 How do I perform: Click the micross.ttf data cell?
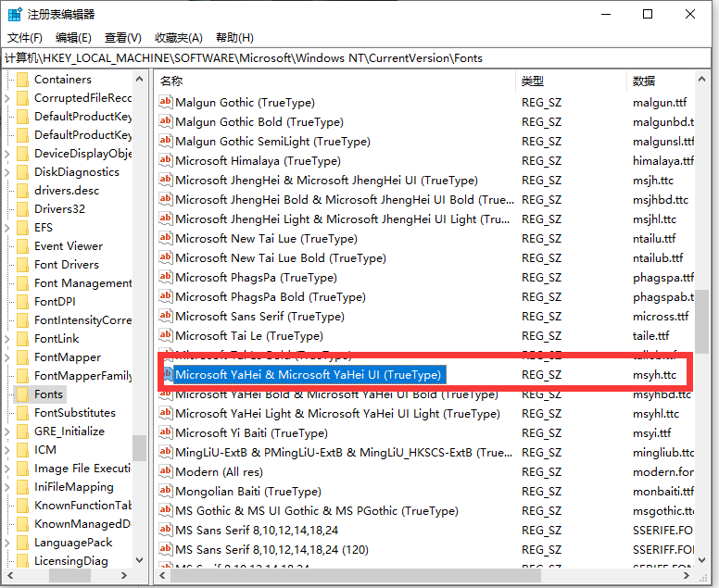661,317
